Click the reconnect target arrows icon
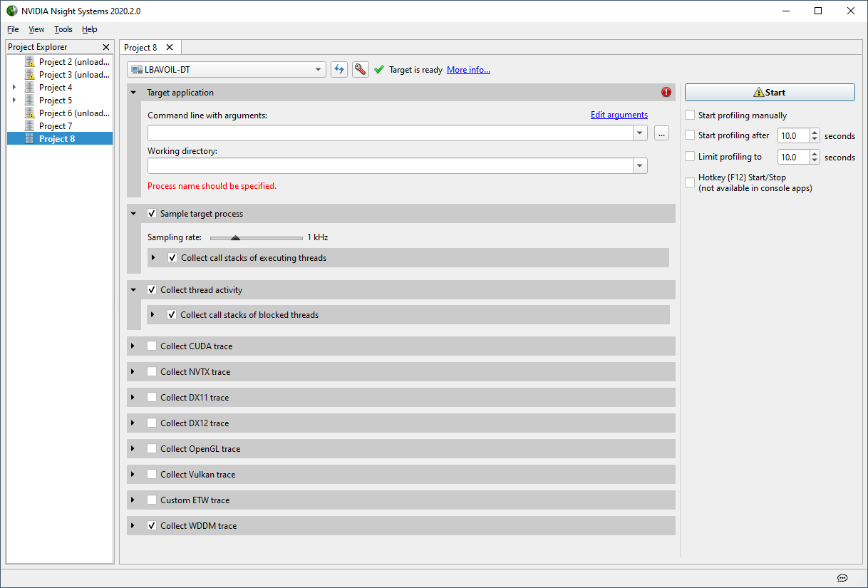868x588 pixels. pos(339,70)
